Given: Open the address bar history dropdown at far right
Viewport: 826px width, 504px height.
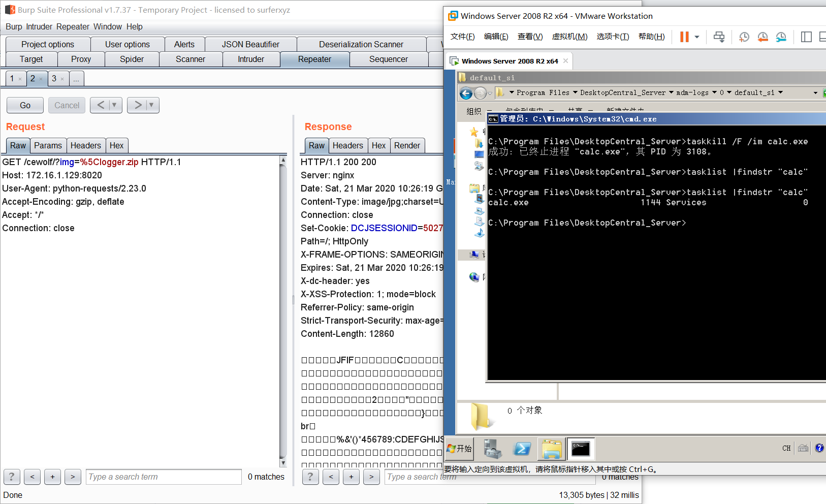Looking at the screenshot, I should (816, 93).
